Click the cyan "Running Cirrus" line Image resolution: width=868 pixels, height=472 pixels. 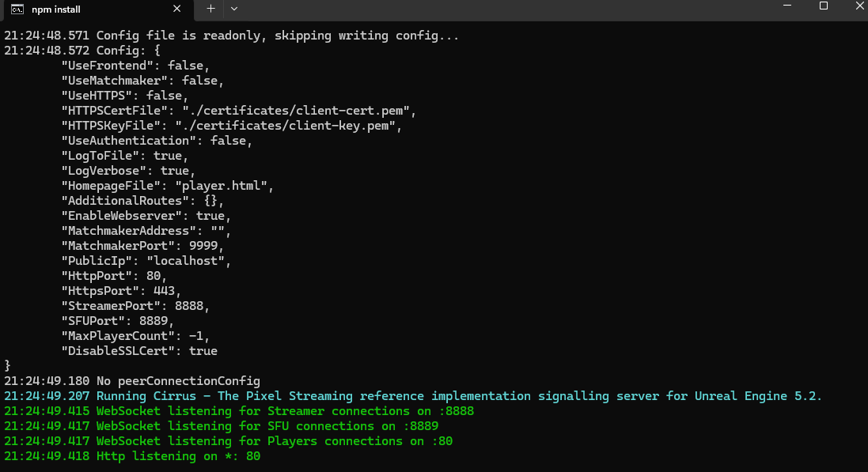[459, 396]
